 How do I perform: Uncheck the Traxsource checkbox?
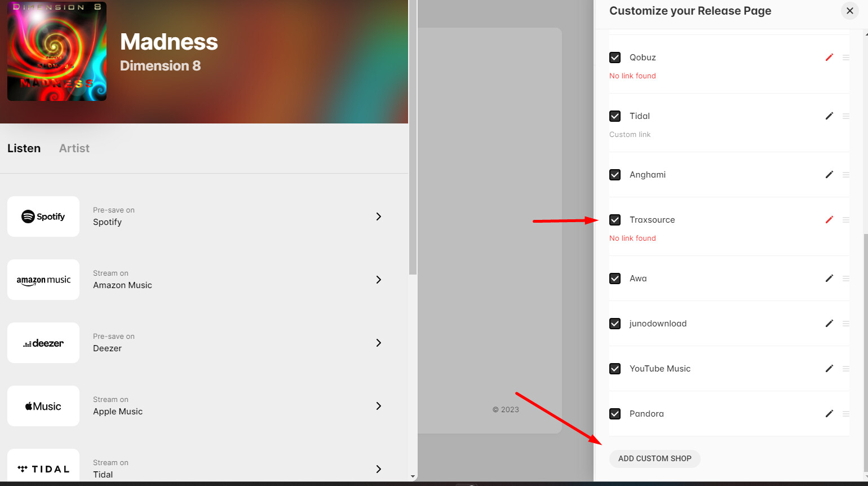[x=615, y=220]
